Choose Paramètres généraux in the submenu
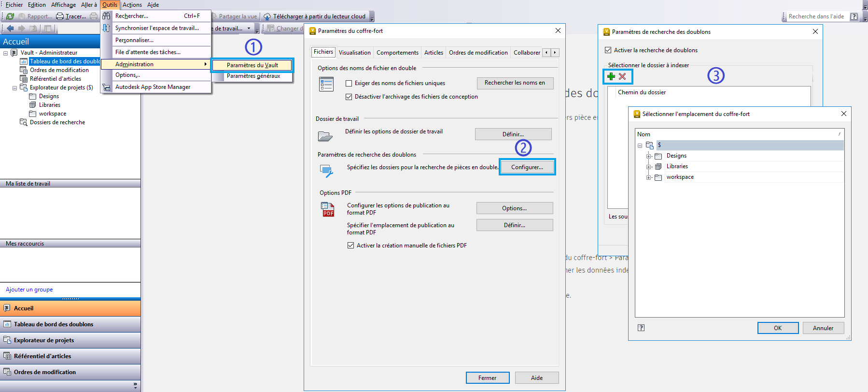Viewport: 868px width, 392px height. tap(253, 76)
